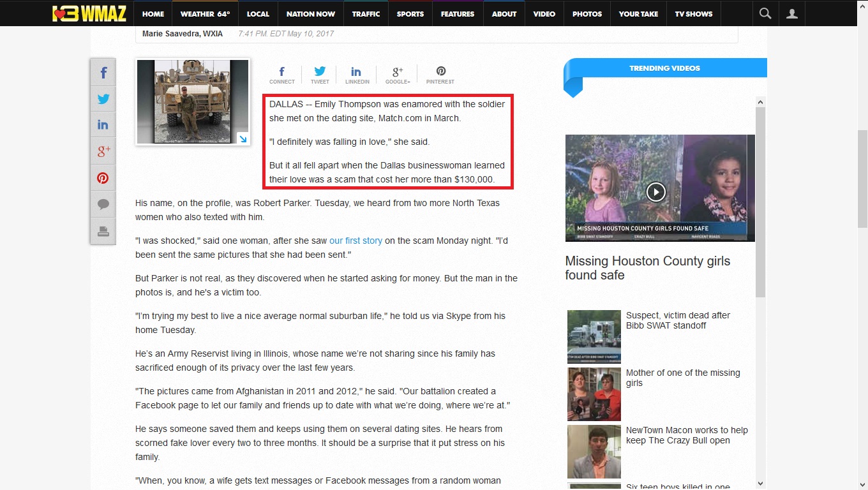This screenshot has width=868, height=490.
Task: Click the print icon in left sidebar
Action: pyautogui.click(x=103, y=231)
